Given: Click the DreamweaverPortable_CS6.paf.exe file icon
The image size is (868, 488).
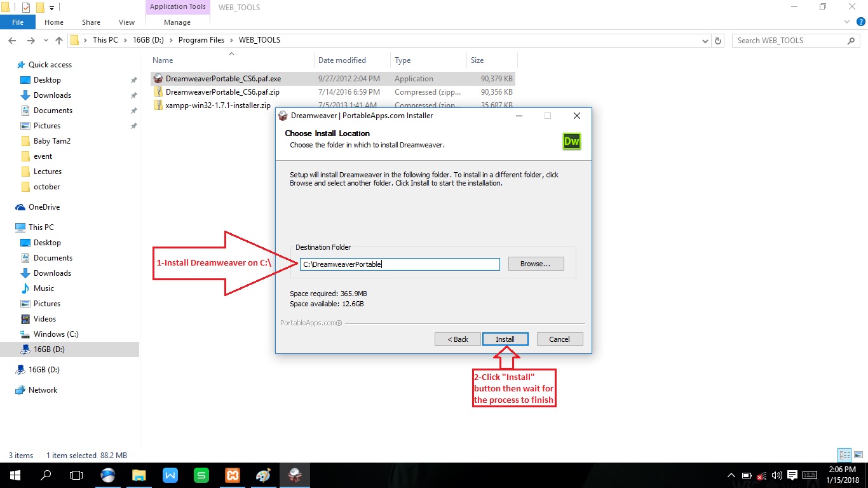Looking at the screenshot, I should [x=158, y=79].
